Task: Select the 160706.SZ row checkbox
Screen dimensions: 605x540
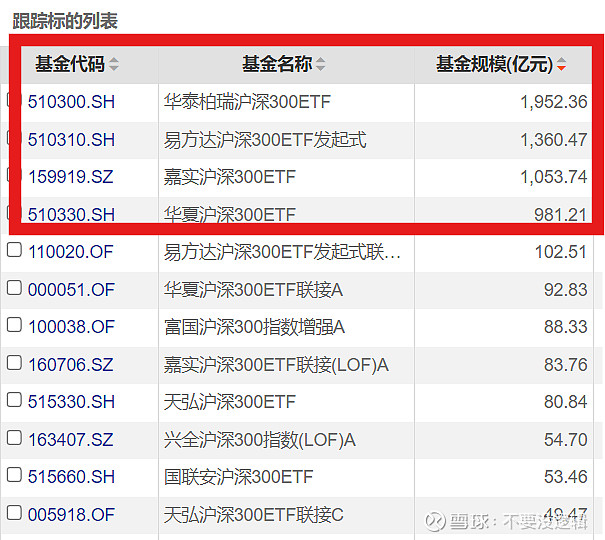Action: click(14, 363)
